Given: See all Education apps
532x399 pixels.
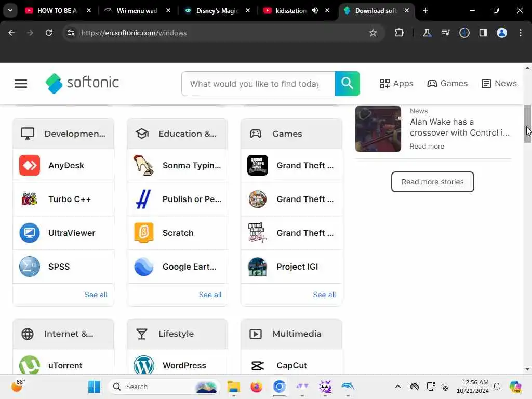Looking at the screenshot, I should point(210,295).
